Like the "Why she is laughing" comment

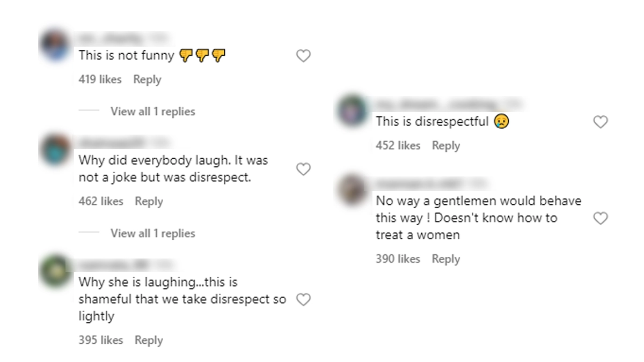304,300
